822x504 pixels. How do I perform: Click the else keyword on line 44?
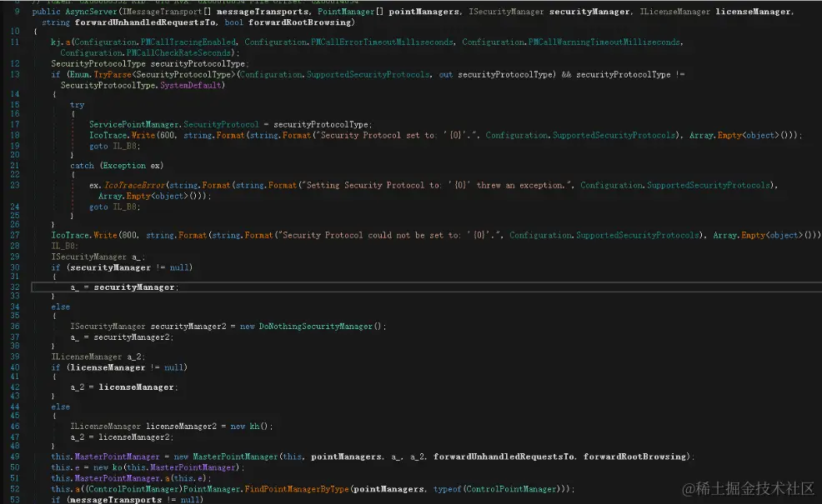point(60,407)
